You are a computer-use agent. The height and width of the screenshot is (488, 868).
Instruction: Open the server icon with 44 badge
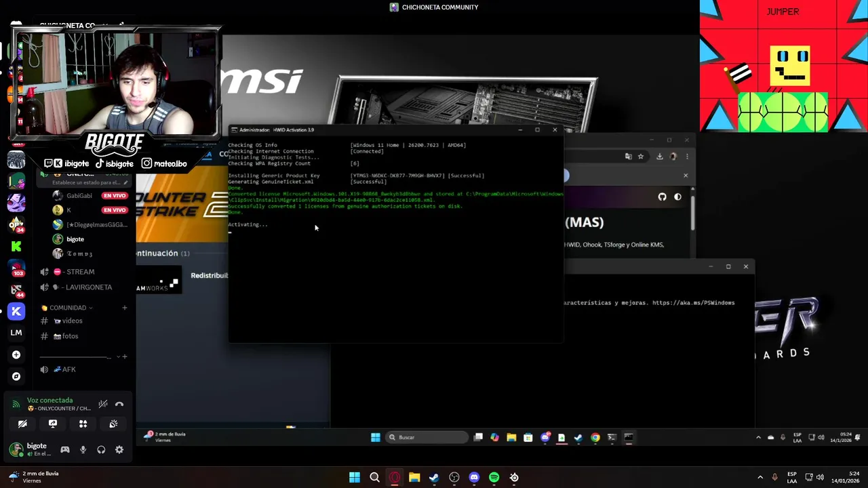click(x=16, y=290)
